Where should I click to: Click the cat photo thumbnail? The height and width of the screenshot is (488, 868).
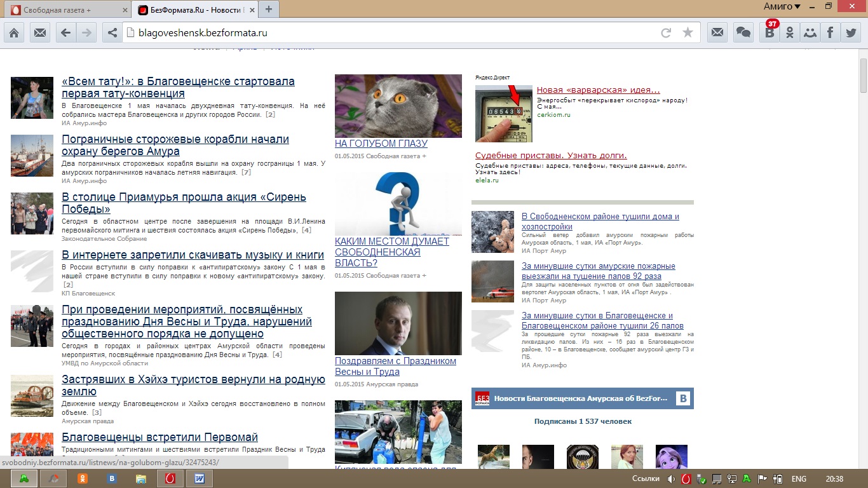[398, 105]
